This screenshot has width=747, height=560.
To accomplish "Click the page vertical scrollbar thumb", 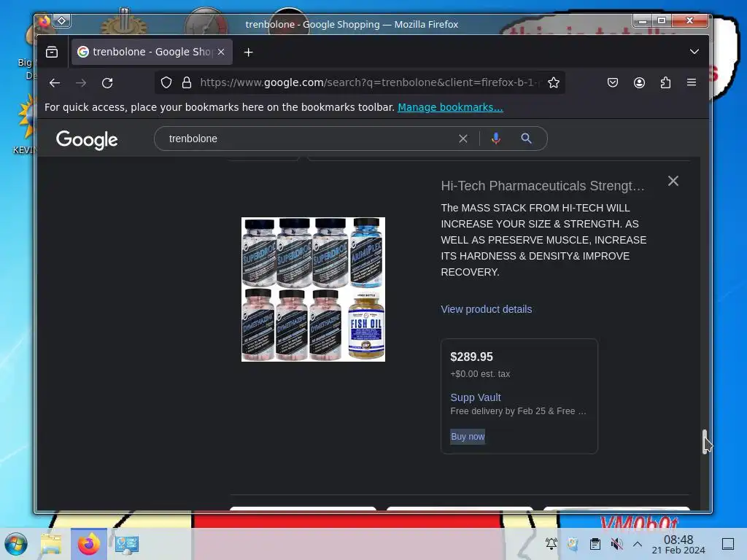I will pos(705,442).
